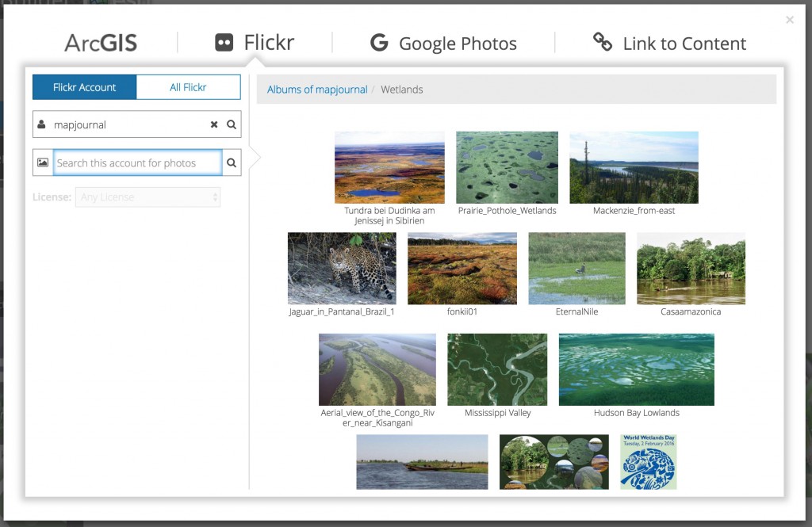Viewport: 812px width, 527px height.
Task: Open the License dropdown
Action: (147, 197)
